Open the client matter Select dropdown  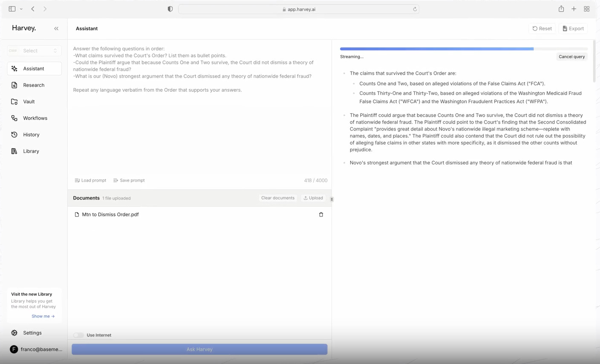point(35,51)
